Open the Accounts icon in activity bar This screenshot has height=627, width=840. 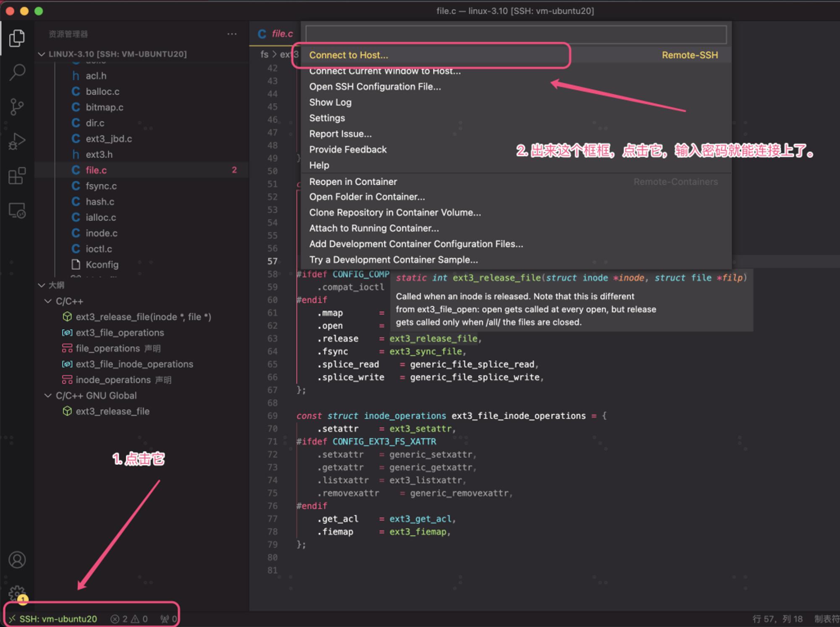17,560
